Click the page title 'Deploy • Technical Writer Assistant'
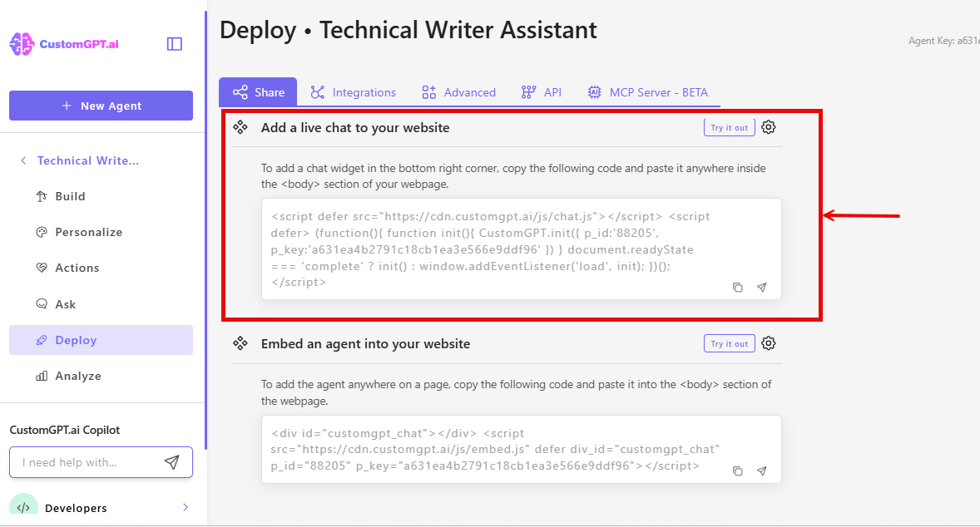Image resolution: width=980 pixels, height=527 pixels. (408, 30)
